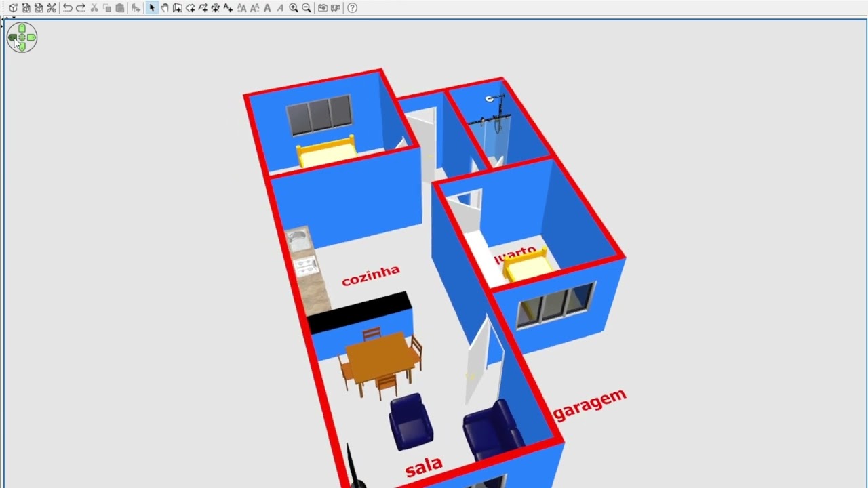
Task: Click the Save home icon
Action: [39, 8]
